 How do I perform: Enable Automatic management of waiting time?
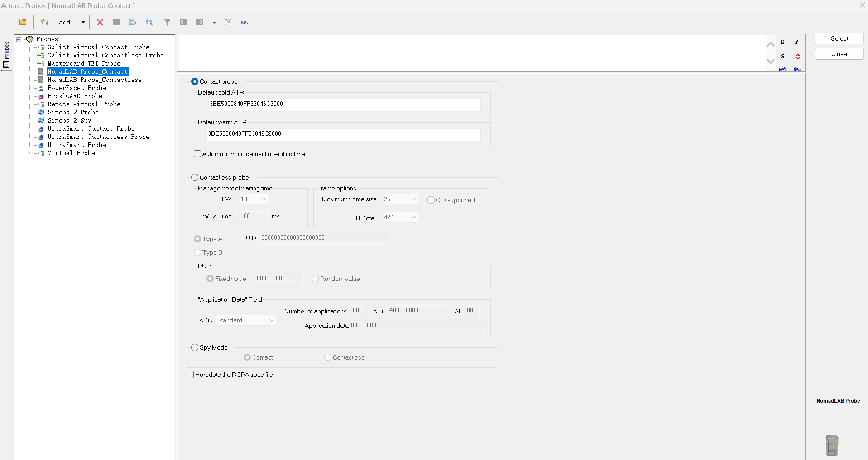197,154
